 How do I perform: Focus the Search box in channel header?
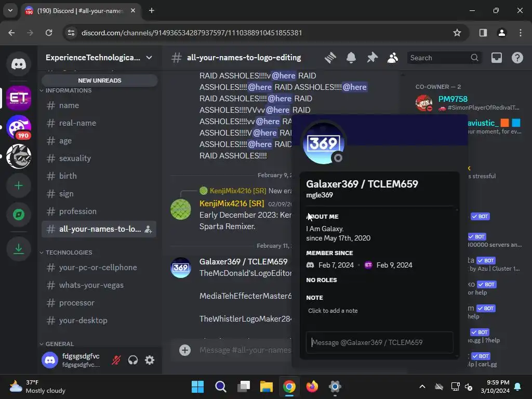pyautogui.click(x=445, y=58)
